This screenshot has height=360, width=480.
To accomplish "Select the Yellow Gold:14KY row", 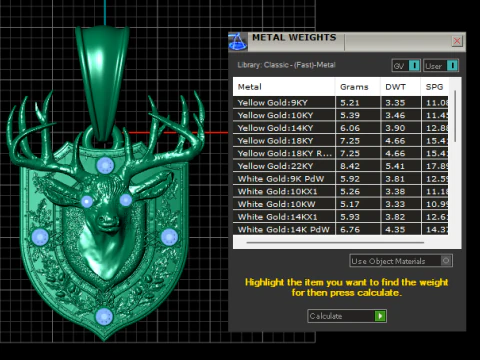I will point(341,128).
